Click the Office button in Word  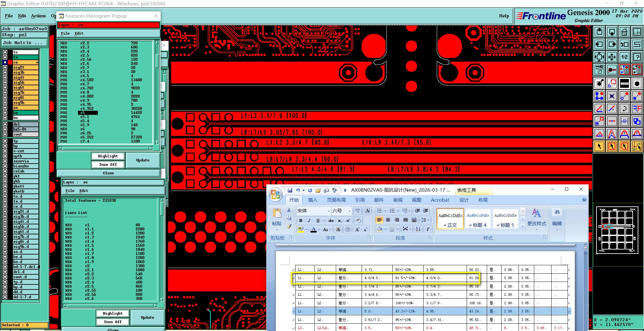click(275, 194)
